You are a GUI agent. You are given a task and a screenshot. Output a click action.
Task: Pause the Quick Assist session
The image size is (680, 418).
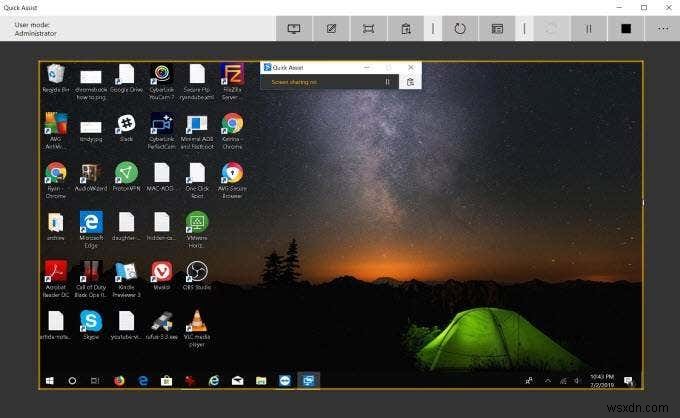click(588, 29)
